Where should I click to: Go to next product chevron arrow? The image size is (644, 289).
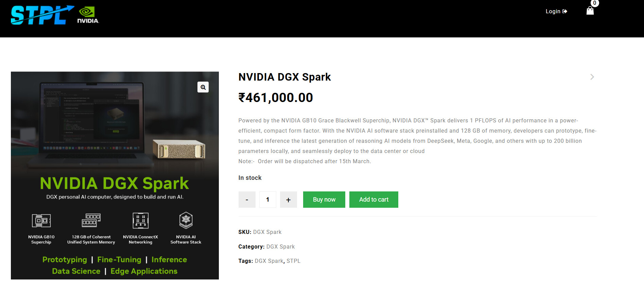tap(592, 77)
